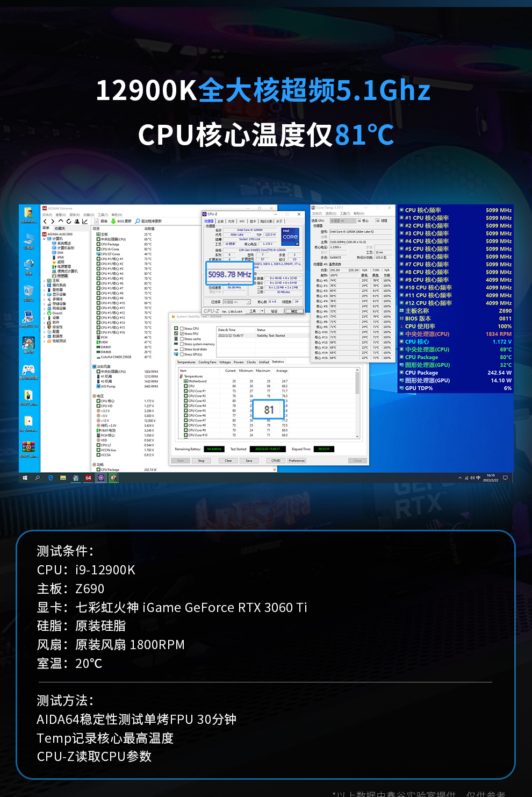The image size is (532, 797).
Task: Click the taskbar search icon
Action: pos(38,478)
